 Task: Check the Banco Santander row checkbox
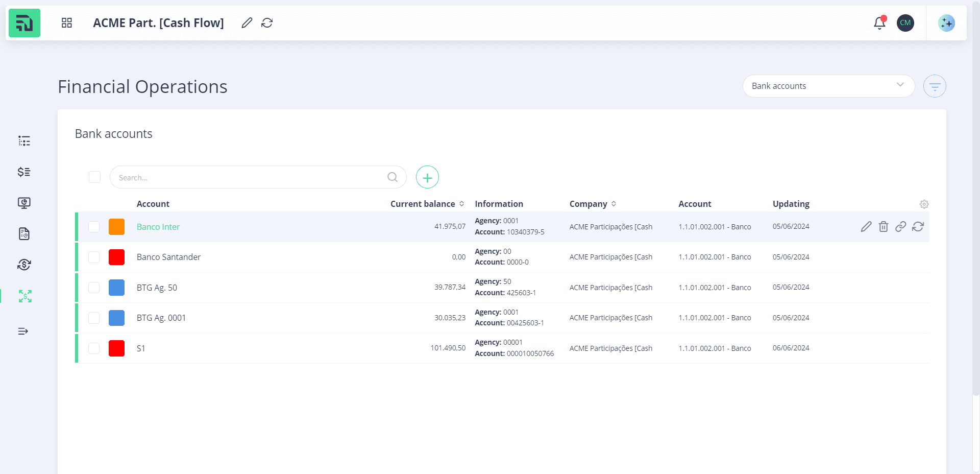pyautogui.click(x=94, y=257)
